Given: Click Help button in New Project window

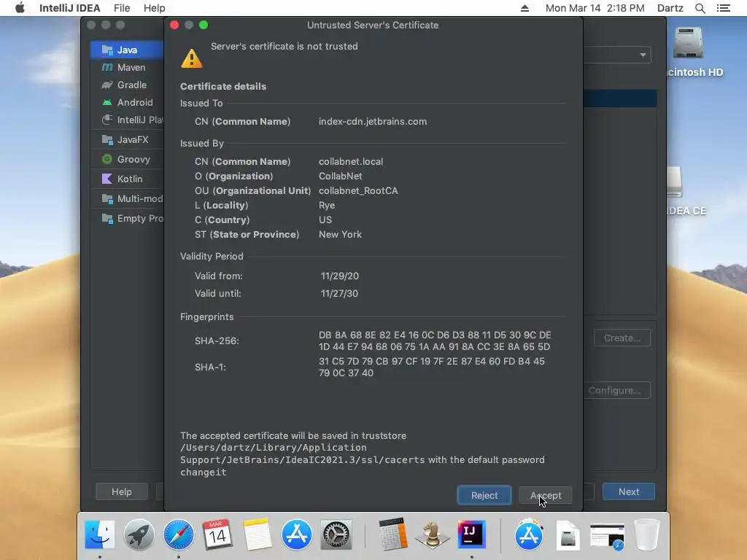Looking at the screenshot, I should [x=122, y=492].
